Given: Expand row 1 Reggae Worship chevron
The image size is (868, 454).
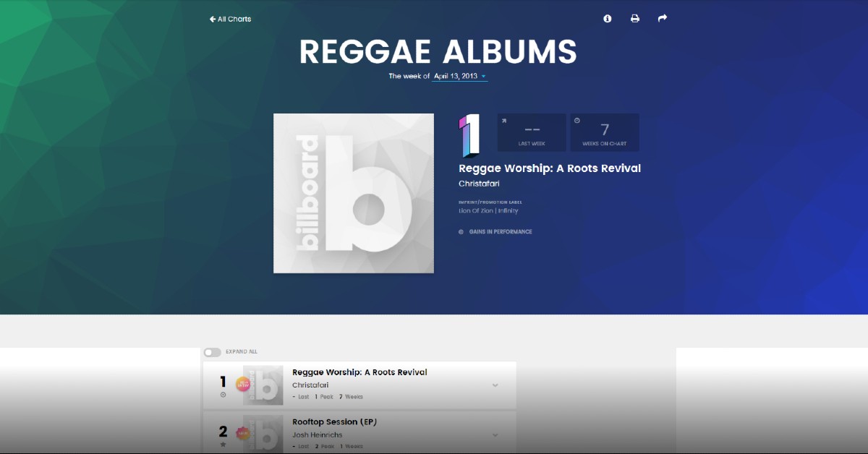Looking at the screenshot, I should tap(495, 385).
